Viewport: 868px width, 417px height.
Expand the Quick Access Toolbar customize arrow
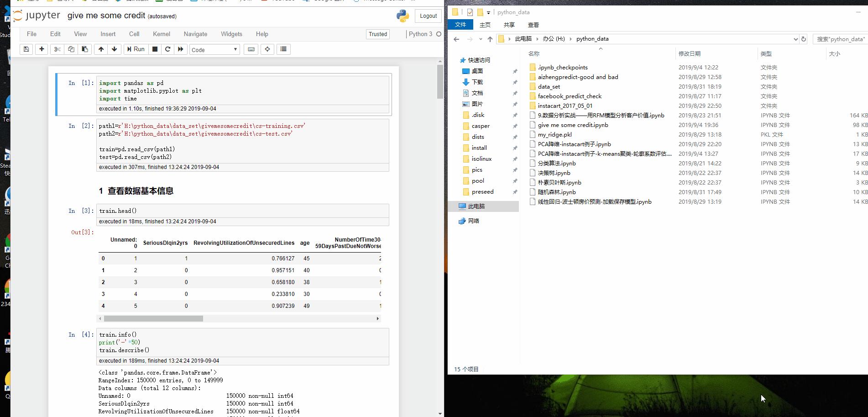click(489, 12)
